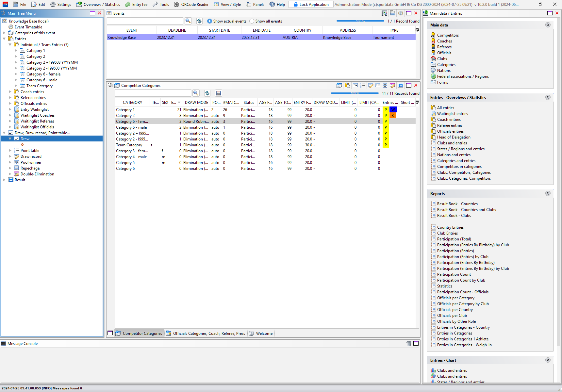The height and width of the screenshot is (392, 562).
Task: Open QRCode Reader
Action: 191,4
